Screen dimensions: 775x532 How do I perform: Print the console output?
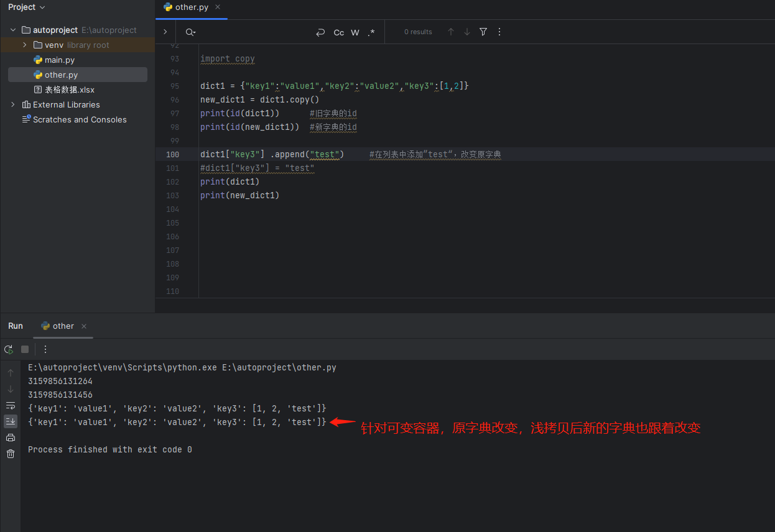(x=11, y=438)
